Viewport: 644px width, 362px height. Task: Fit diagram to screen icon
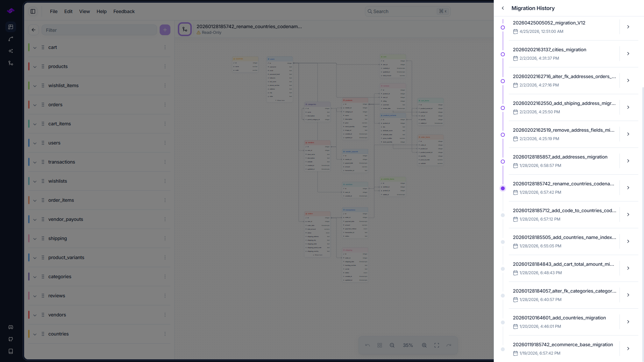pyautogui.click(x=437, y=345)
